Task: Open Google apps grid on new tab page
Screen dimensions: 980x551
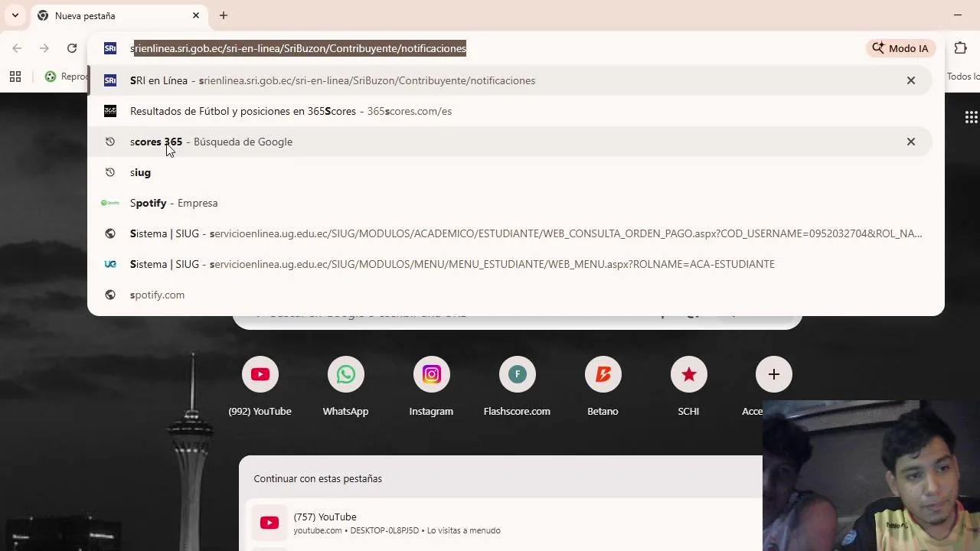Action: pyautogui.click(x=971, y=117)
